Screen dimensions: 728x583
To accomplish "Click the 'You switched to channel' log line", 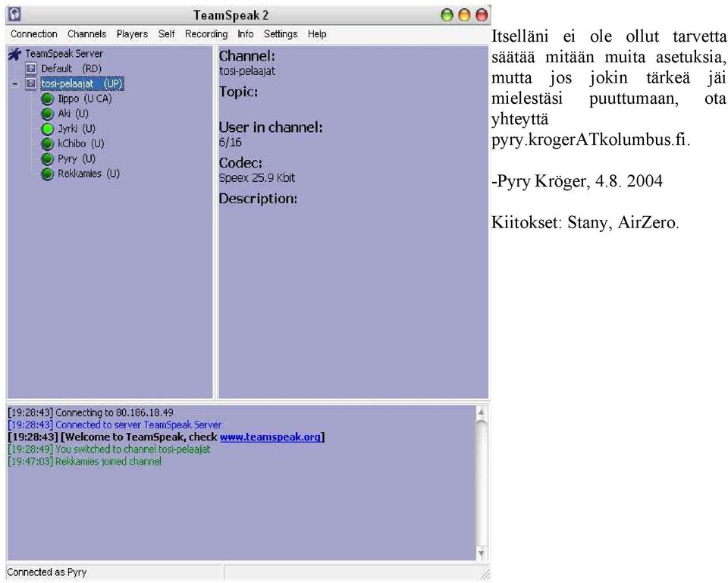I will point(109,450).
